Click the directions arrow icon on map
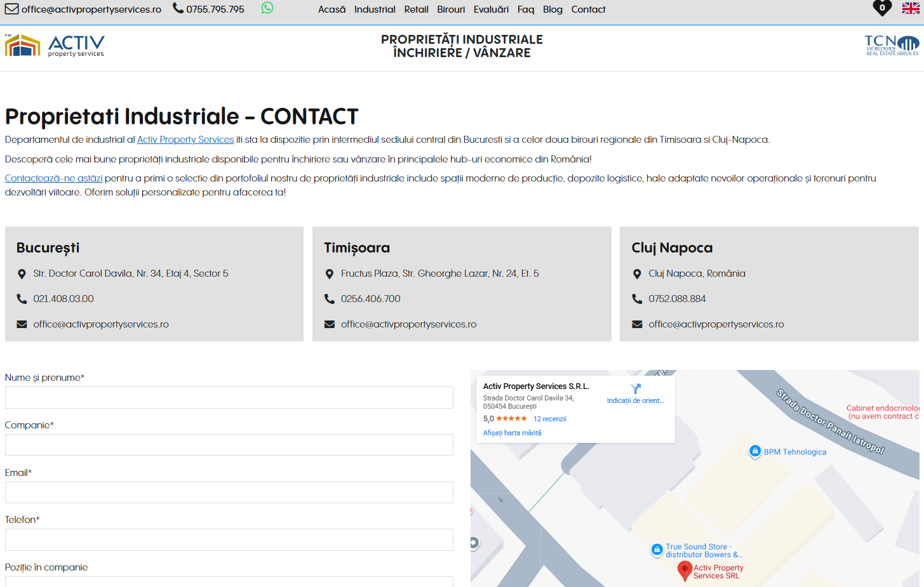924x587 pixels. click(x=635, y=389)
